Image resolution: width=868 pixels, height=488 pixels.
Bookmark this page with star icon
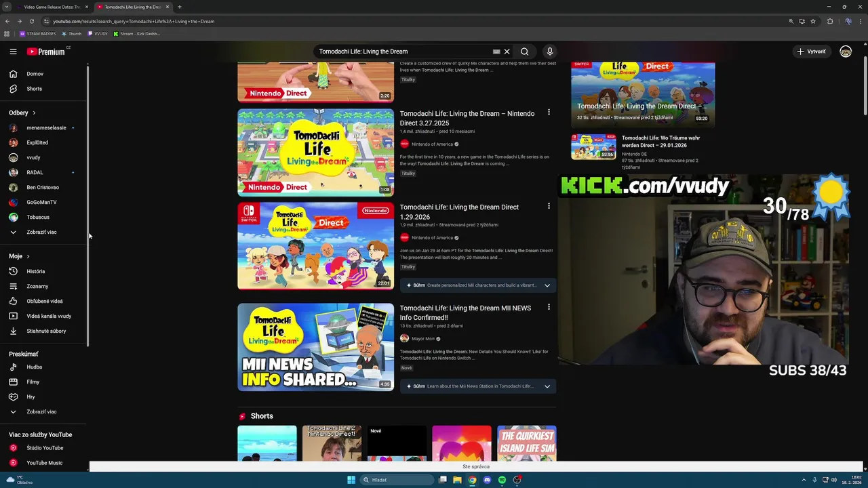pos(813,21)
